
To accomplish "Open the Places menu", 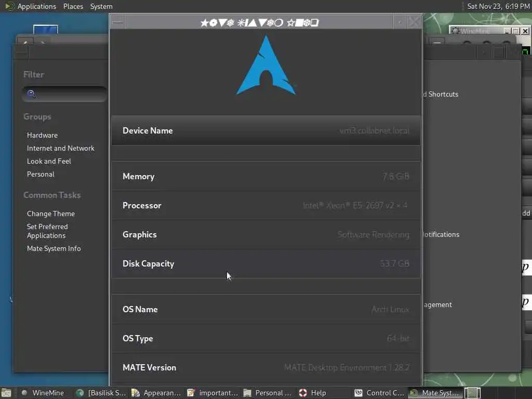I will tap(73, 6).
